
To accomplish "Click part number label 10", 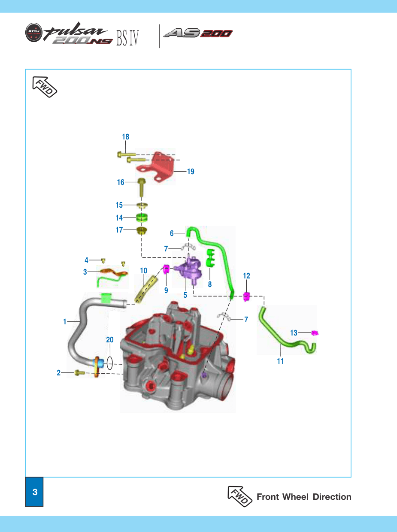I will click(144, 271).
